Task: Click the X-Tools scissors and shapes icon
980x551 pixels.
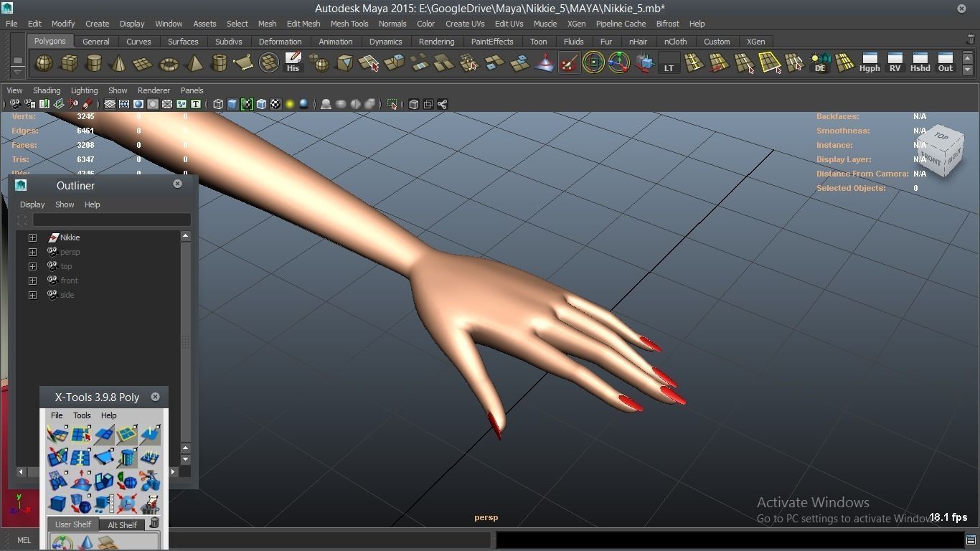Action: [150, 481]
